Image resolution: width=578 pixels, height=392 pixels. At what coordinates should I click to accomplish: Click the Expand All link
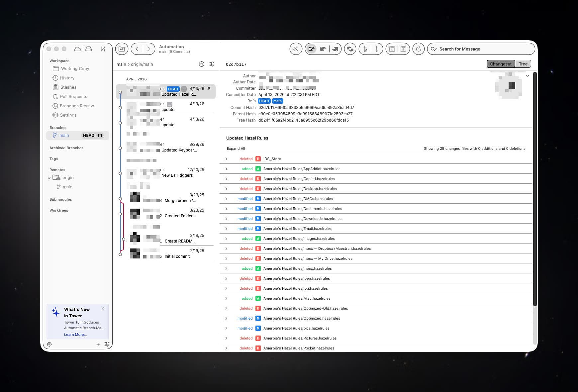(236, 148)
